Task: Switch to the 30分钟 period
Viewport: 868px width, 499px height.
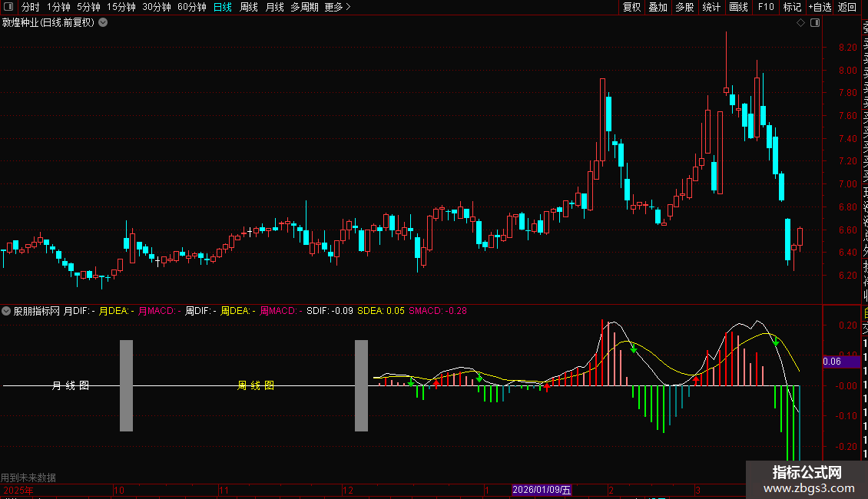Action: tap(156, 7)
